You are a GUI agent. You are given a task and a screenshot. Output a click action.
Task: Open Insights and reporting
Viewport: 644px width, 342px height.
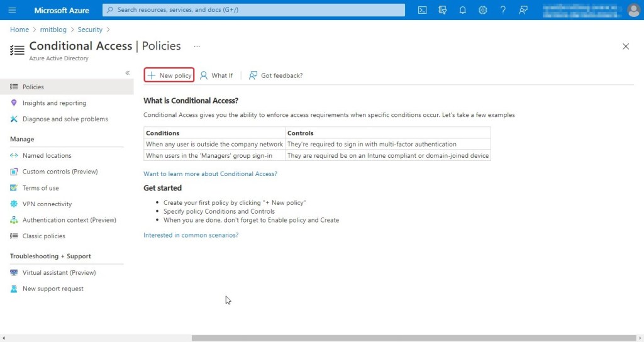click(54, 102)
